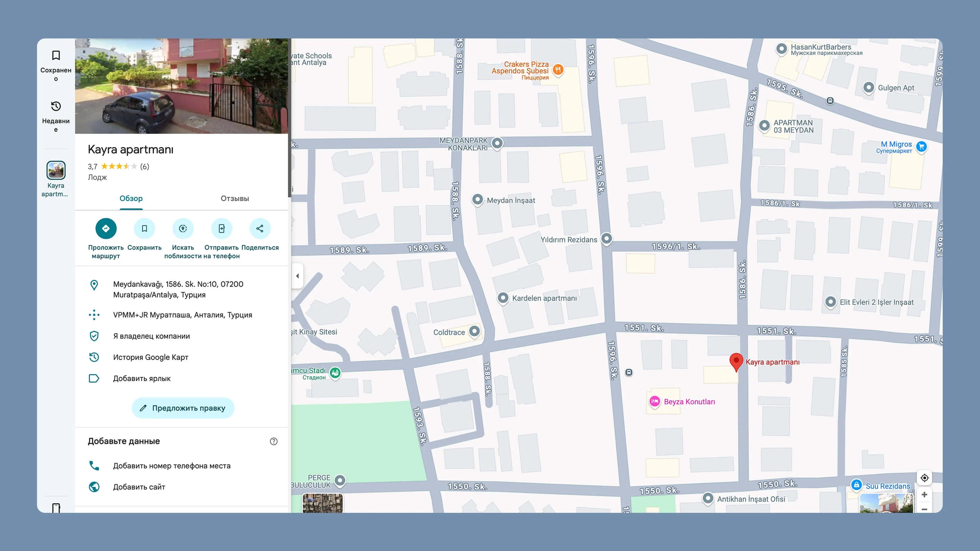Switch to the Отзывы tab

click(235, 198)
